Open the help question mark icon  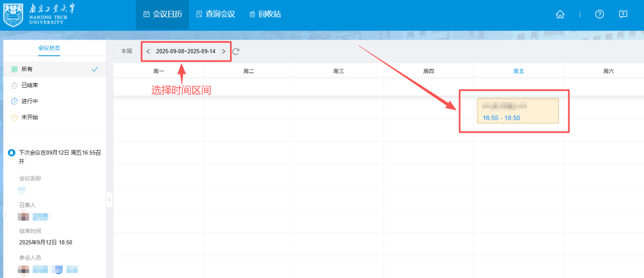(600, 15)
